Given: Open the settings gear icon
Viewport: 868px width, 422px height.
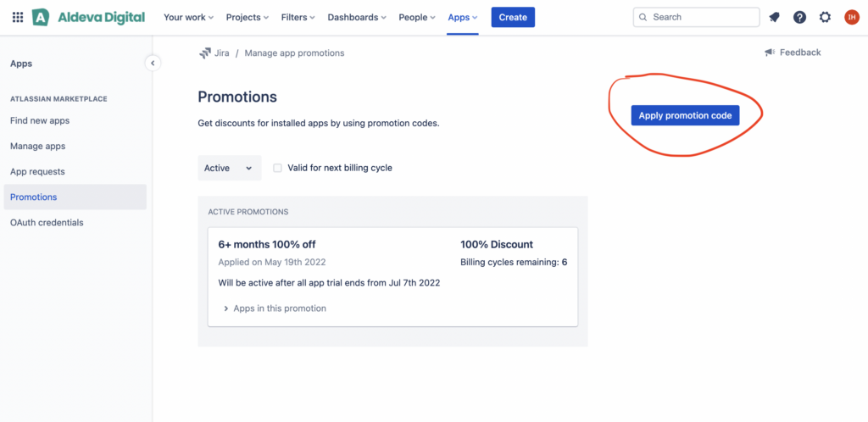Looking at the screenshot, I should tap(825, 17).
